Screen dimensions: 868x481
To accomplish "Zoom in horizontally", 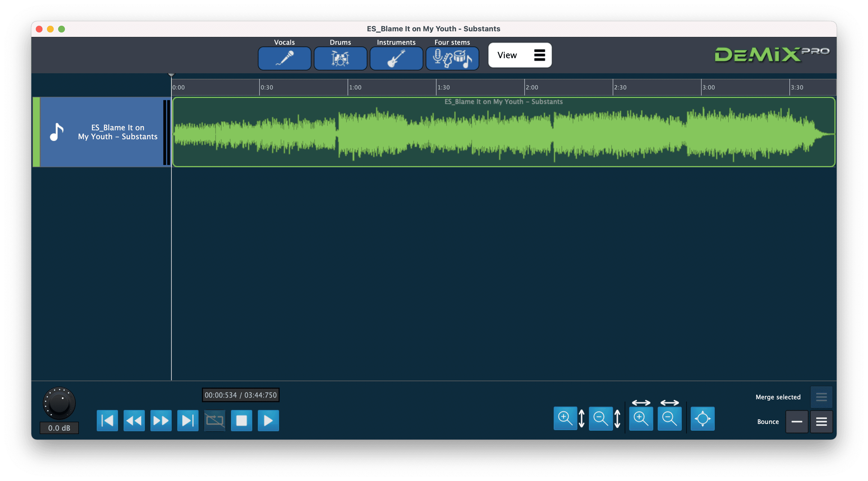I will click(x=641, y=418).
